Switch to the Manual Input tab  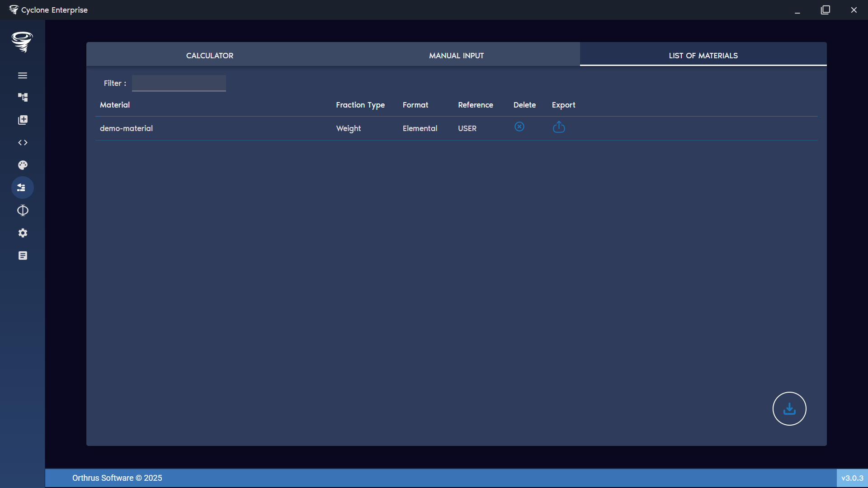(x=456, y=55)
